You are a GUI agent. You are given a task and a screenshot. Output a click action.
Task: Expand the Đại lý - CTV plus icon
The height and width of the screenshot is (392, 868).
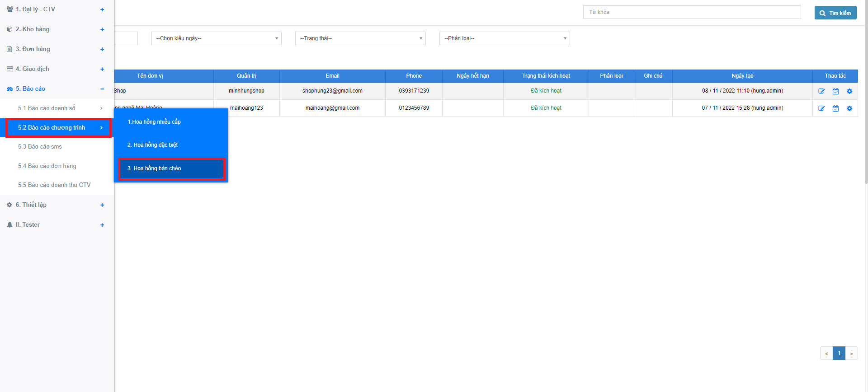click(102, 9)
